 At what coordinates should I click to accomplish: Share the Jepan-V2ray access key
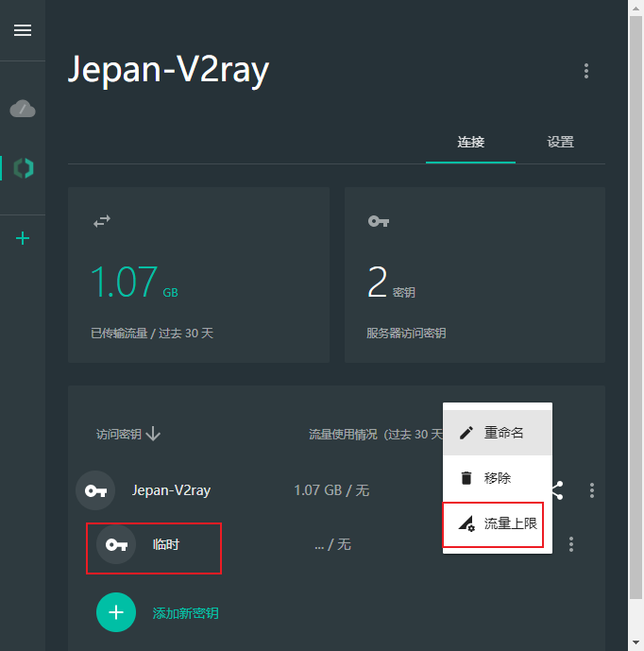click(x=558, y=490)
